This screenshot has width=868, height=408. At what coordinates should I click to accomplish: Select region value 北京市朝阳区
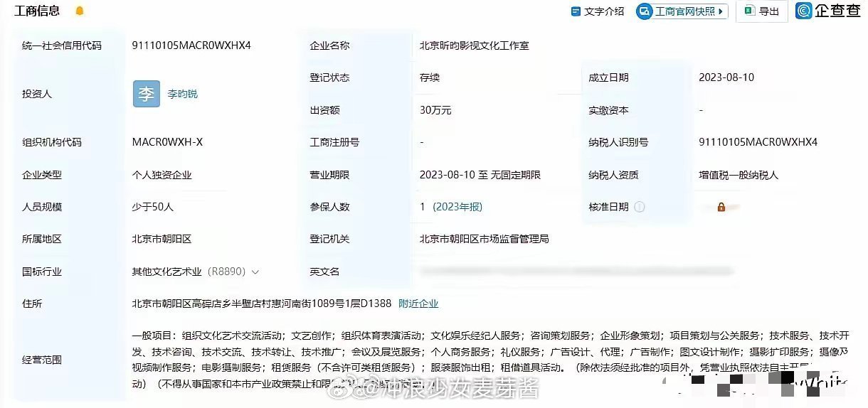click(162, 239)
